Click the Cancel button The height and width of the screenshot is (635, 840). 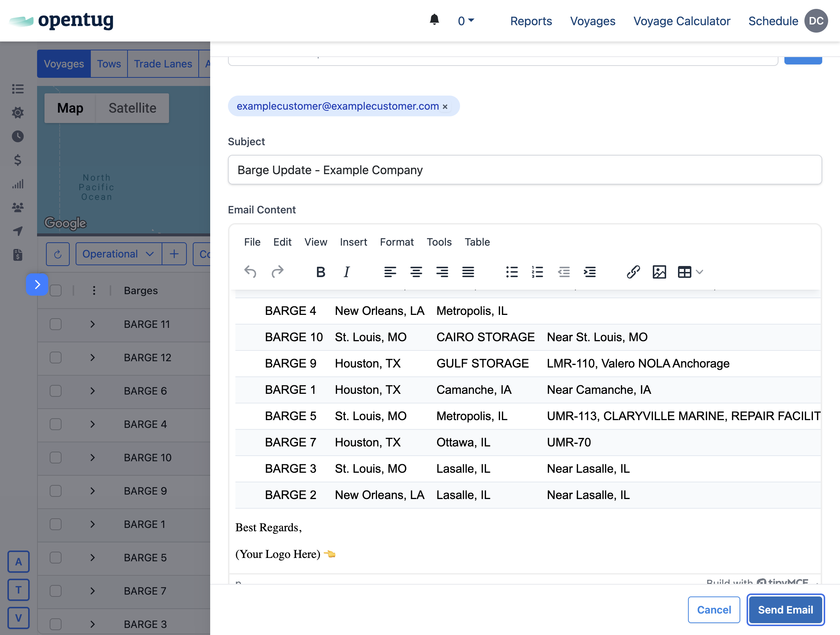click(714, 609)
